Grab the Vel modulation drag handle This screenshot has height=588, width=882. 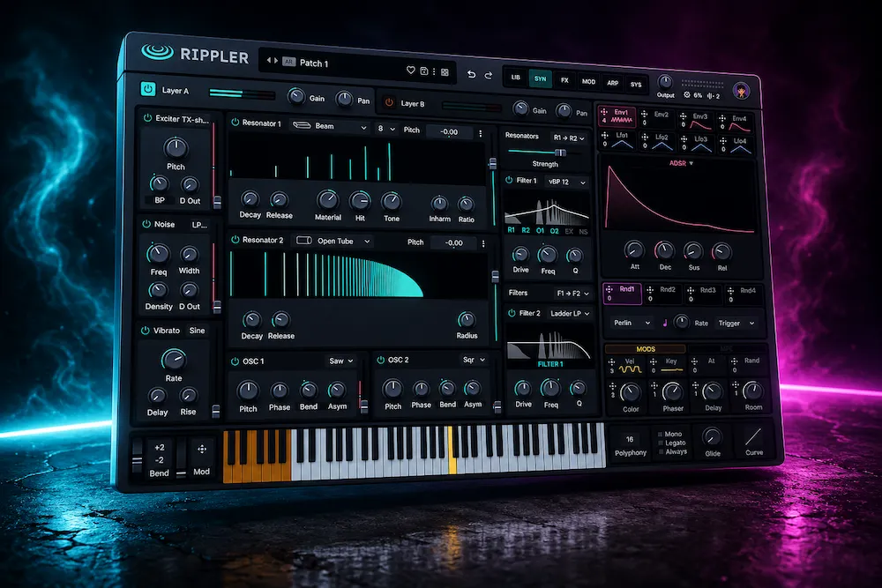(x=611, y=361)
